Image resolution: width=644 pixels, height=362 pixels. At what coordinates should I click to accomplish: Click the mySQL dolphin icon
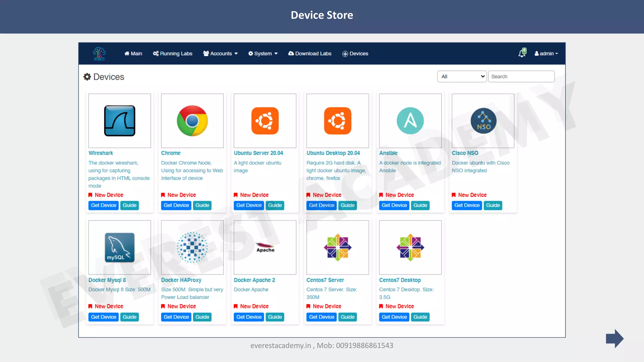tap(119, 248)
